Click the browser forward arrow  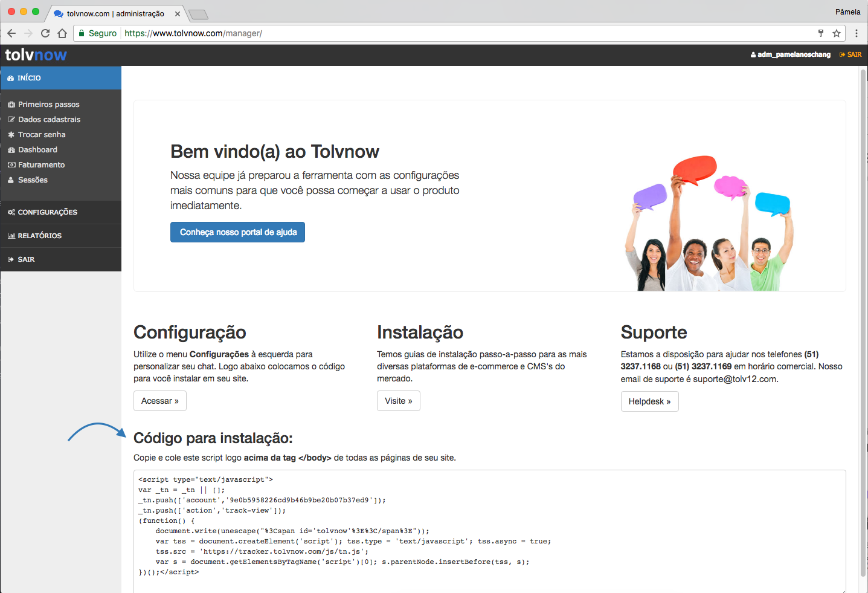coord(28,33)
